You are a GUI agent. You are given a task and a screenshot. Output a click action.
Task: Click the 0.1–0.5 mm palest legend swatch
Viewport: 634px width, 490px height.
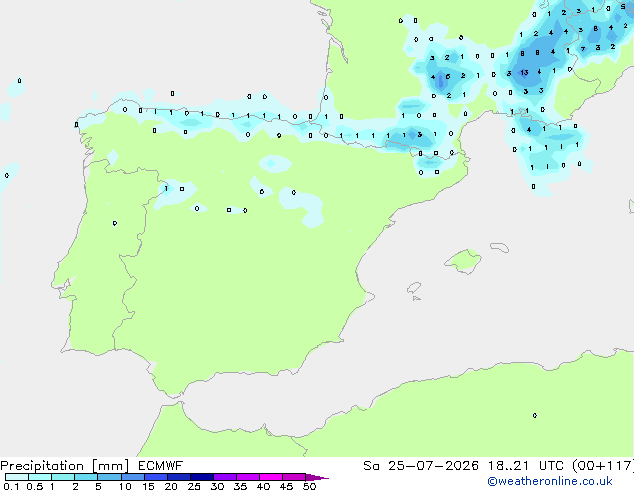click(17, 477)
